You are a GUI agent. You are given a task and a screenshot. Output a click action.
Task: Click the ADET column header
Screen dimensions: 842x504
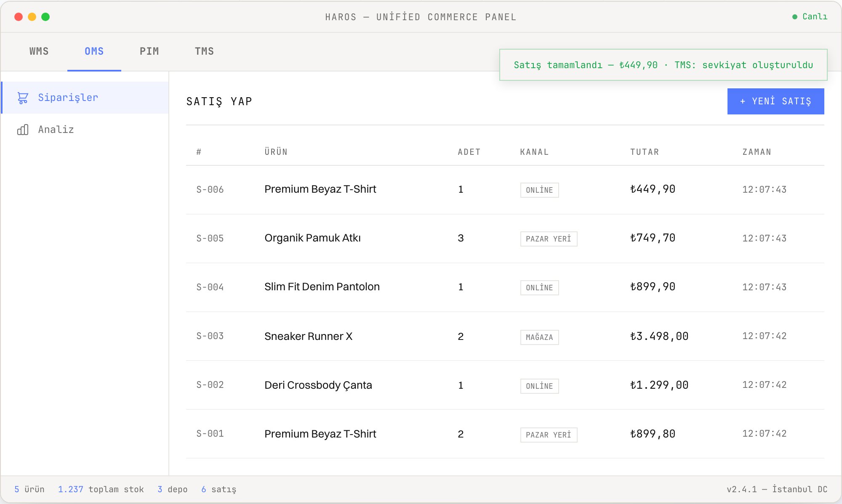[x=469, y=152]
